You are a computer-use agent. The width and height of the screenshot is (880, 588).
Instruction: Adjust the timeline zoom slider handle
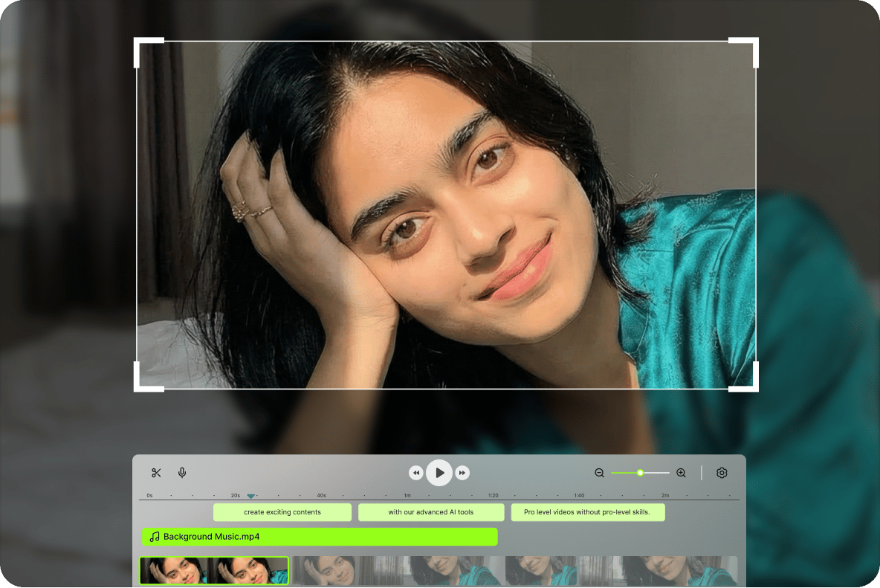coord(641,473)
